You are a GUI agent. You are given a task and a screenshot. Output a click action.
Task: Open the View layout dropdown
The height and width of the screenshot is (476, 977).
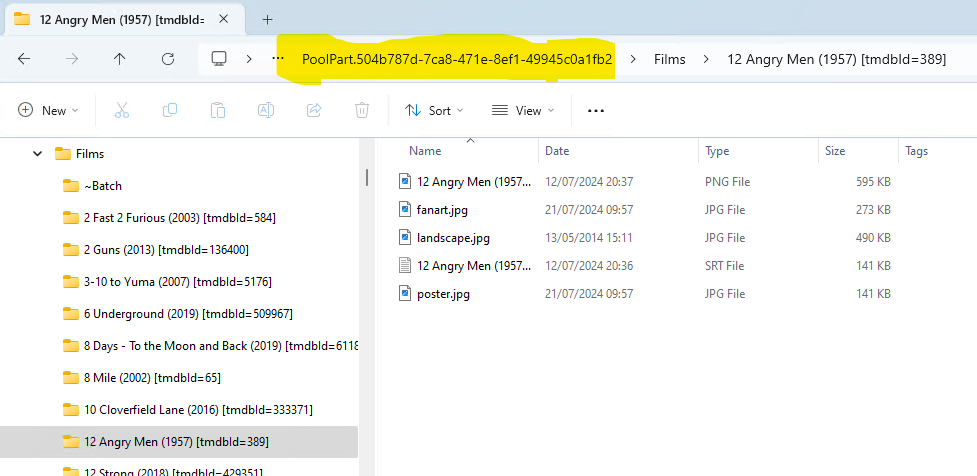pyautogui.click(x=523, y=110)
